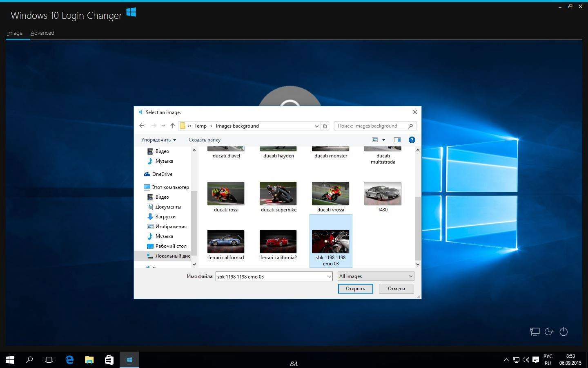Open Task View on the taskbar
This screenshot has width=588, height=368.
[49, 360]
